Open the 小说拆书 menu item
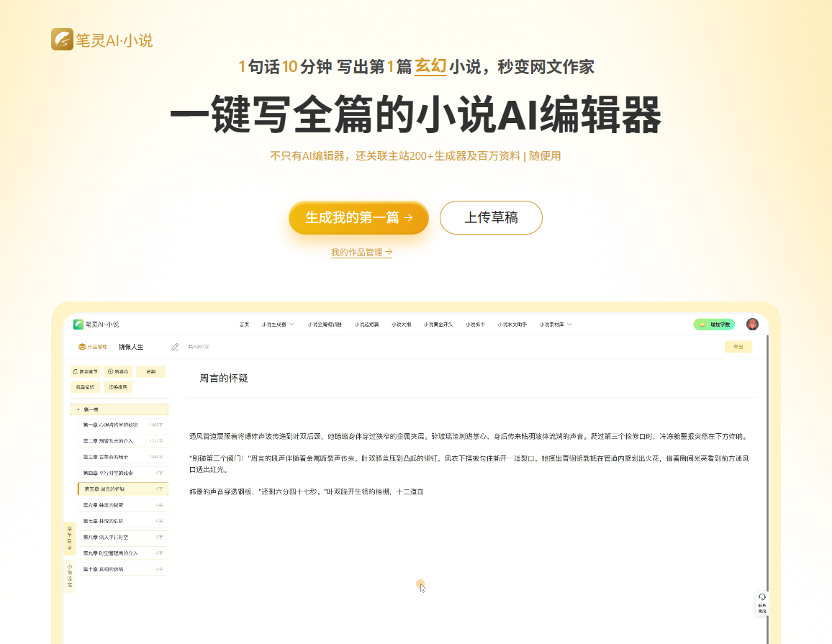Screen dimensions: 832x644 tap(476, 325)
